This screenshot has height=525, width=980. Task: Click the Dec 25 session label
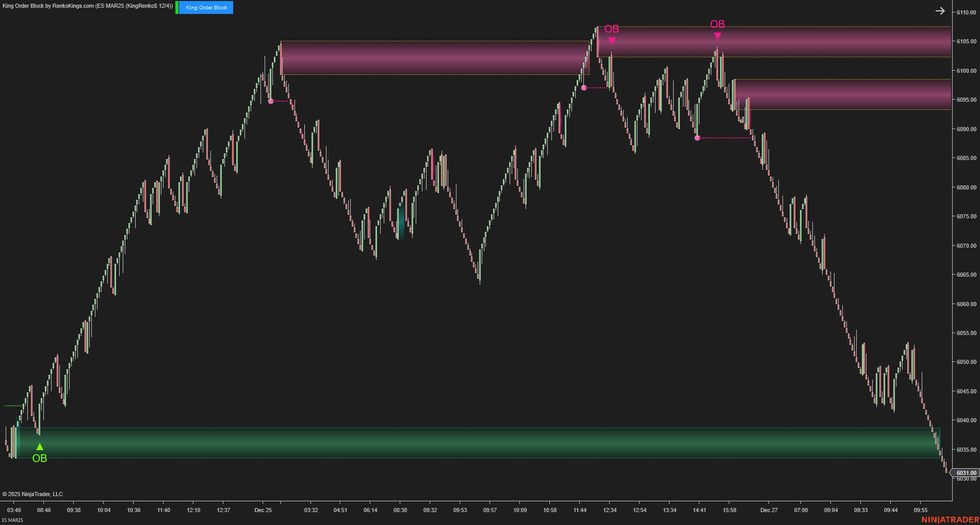point(263,510)
